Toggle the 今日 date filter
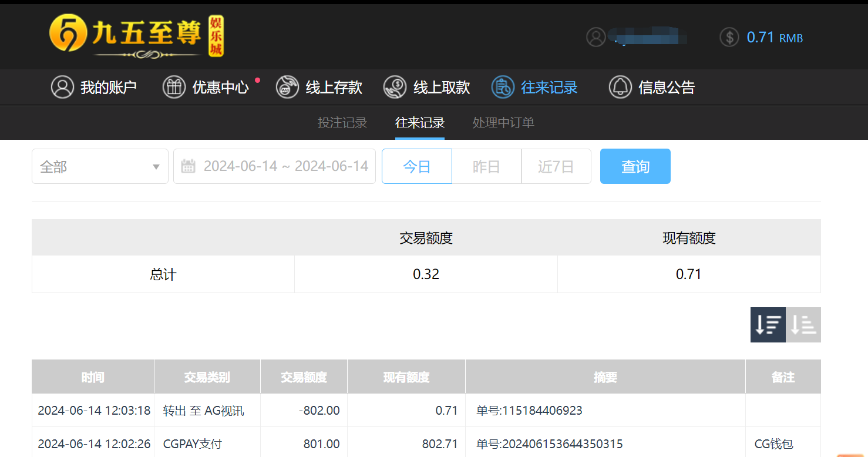Viewport: 868px width, 457px height. tap(416, 166)
